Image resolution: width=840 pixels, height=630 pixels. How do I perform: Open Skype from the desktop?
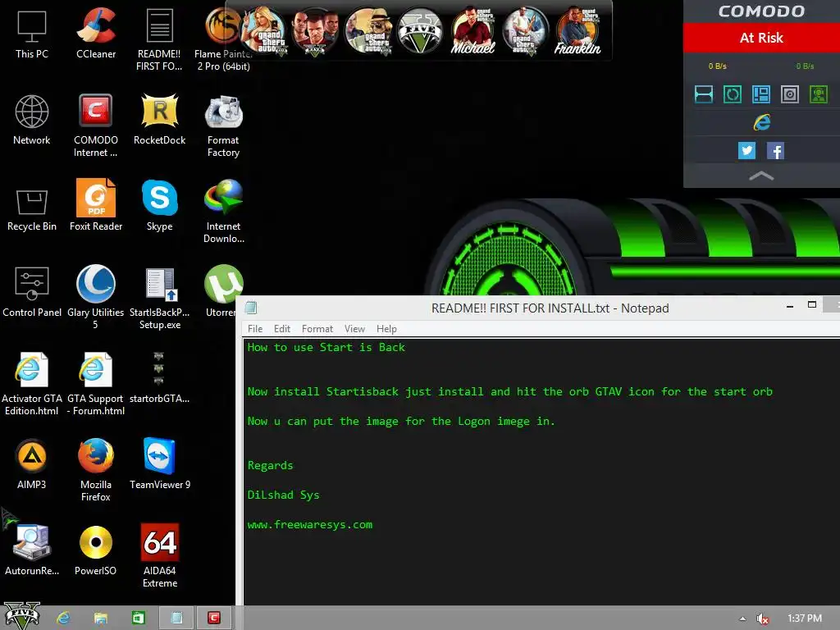[x=159, y=206]
